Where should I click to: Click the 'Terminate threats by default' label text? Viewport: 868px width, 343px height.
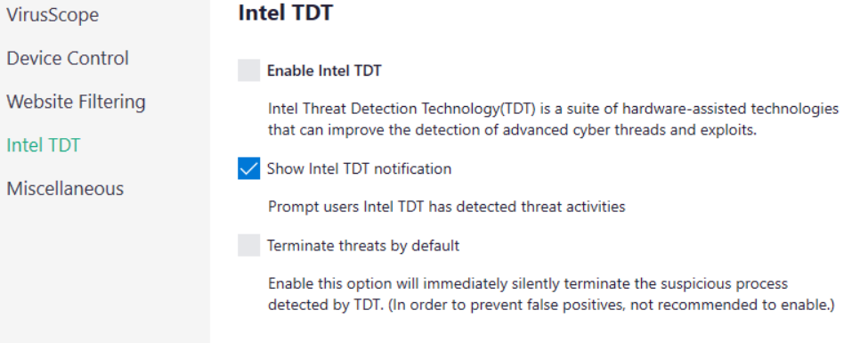(x=363, y=245)
